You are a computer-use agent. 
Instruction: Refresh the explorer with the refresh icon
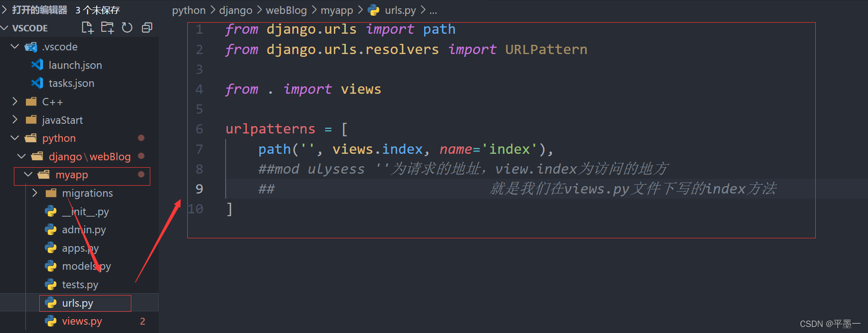[x=127, y=28]
